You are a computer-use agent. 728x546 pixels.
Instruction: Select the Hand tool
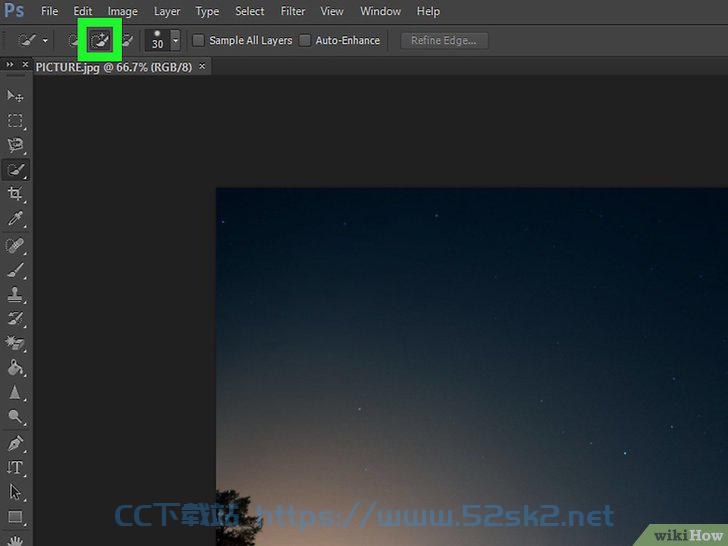[x=15, y=540]
